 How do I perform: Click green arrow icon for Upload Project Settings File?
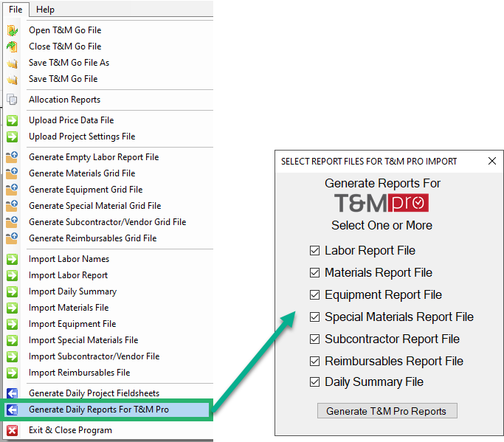click(x=13, y=137)
